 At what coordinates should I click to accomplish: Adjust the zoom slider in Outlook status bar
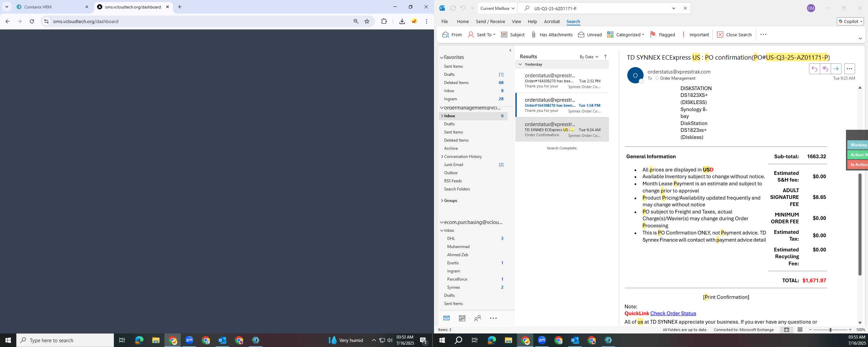830,330
